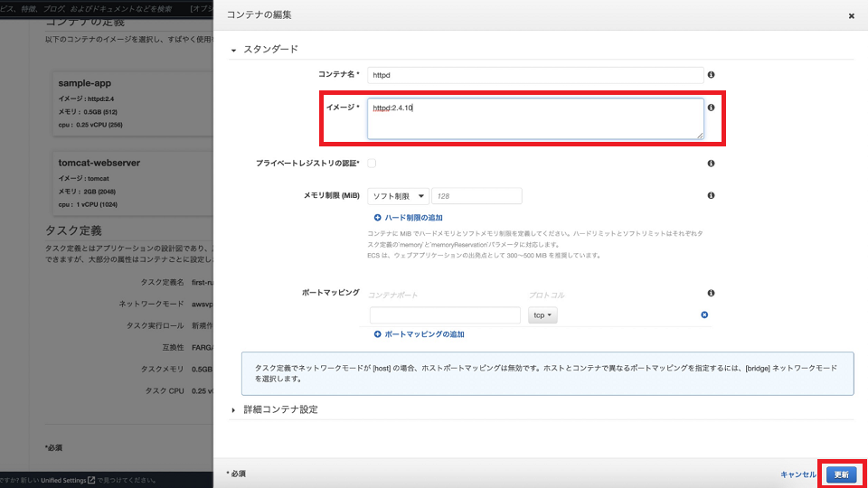Click the info icon beside コンテナ名 field

click(711, 75)
